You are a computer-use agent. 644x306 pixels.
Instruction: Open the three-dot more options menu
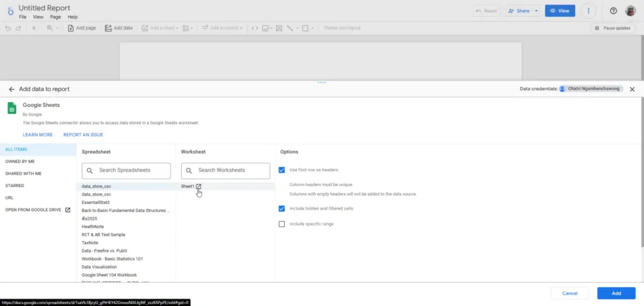[588, 11]
